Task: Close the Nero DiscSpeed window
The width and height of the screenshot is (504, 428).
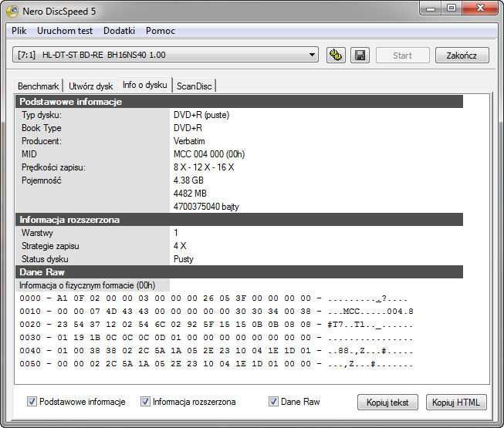Action: [481, 8]
